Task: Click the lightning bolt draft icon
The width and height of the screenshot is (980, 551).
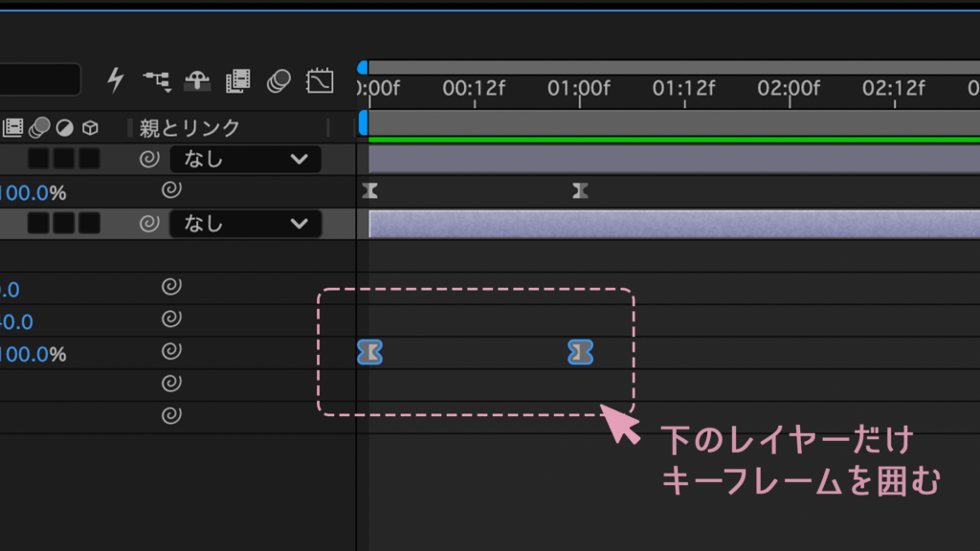Action: click(116, 80)
